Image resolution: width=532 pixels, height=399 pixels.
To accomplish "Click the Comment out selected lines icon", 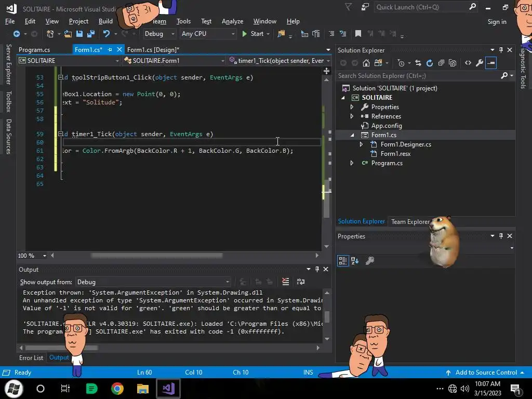I will [x=331, y=34].
